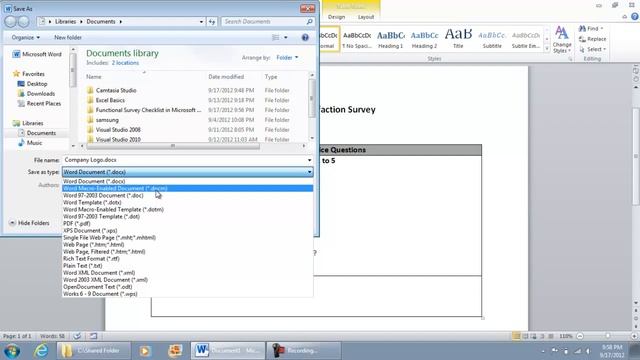Choose Word Macro-Enabled Document (*.docm) option
The height and width of the screenshot is (360, 640).
click(187, 188)
